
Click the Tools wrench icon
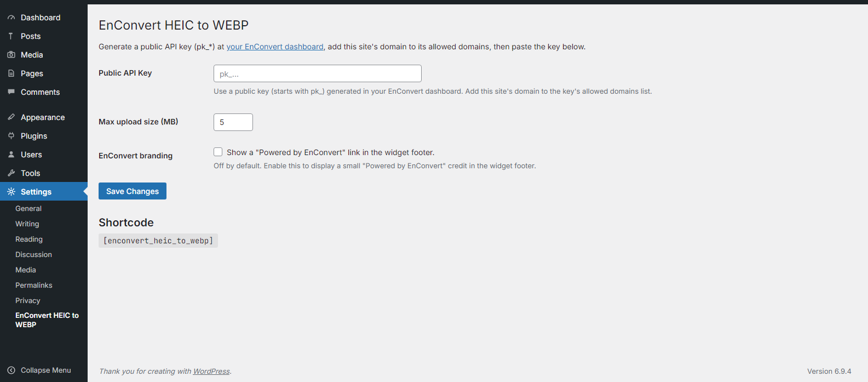pyautogui.click(x=11, y=173)
